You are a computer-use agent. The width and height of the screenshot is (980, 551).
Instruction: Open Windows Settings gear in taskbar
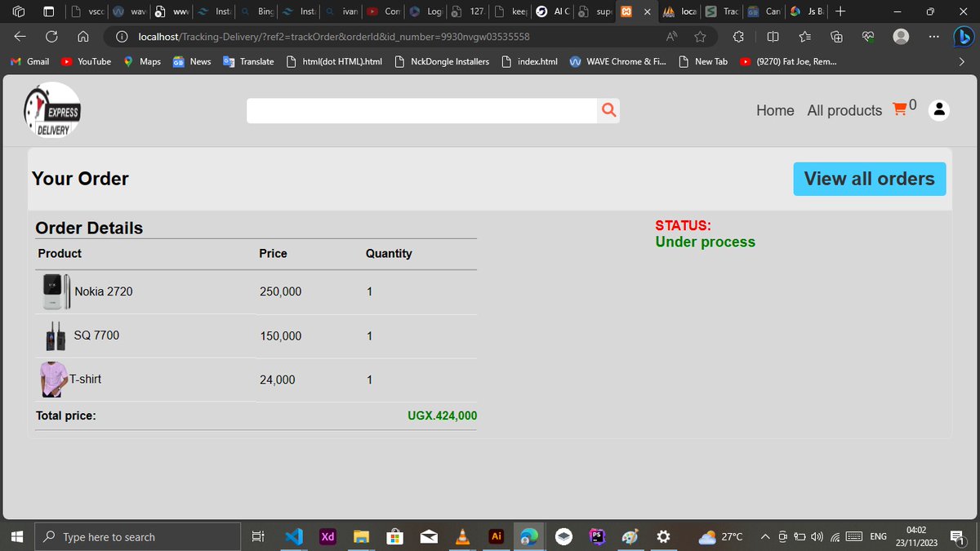[x=664, y=536]
